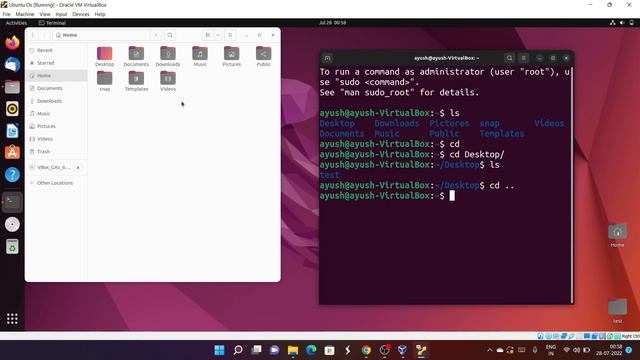Open Microsoft Edge from the Windows taskbar
640x360 pixels.
coord(311,350)
